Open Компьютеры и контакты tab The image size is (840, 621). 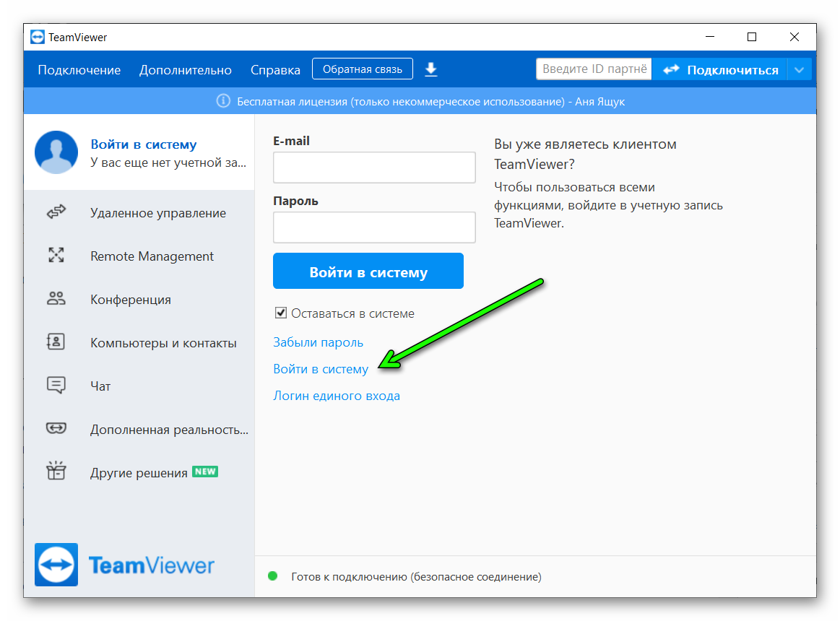139,343
